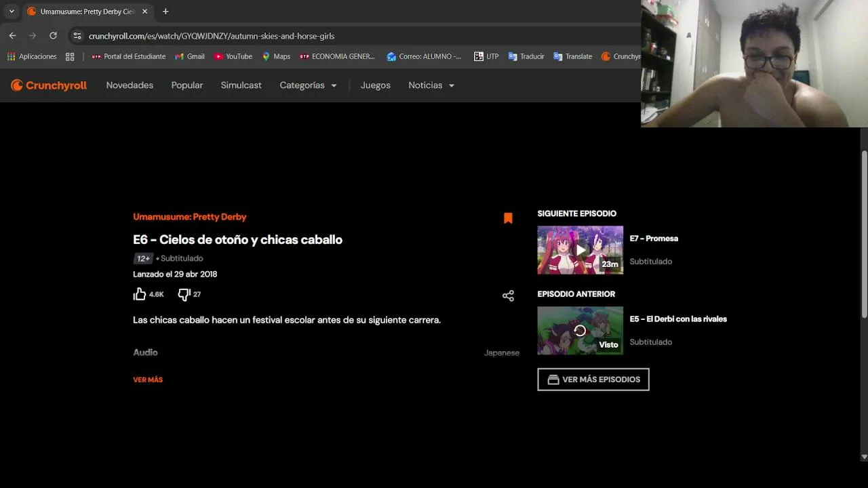Click release date Lanzado el 29 abr 2018
The width and height of the screenshot is (868, 488).
[x=175, y=274]
